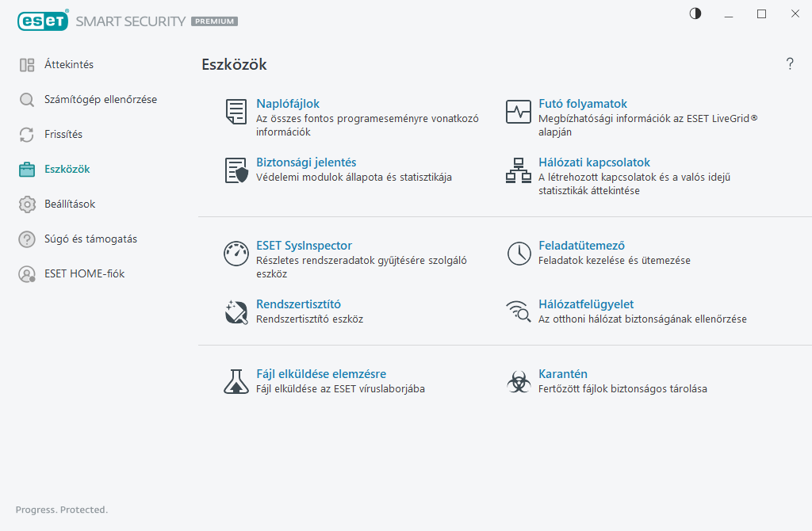The height and width of the screenshot is (531, 812).
Task: Select Frissítés from the sidebar
Action: [x=63, y=135]
